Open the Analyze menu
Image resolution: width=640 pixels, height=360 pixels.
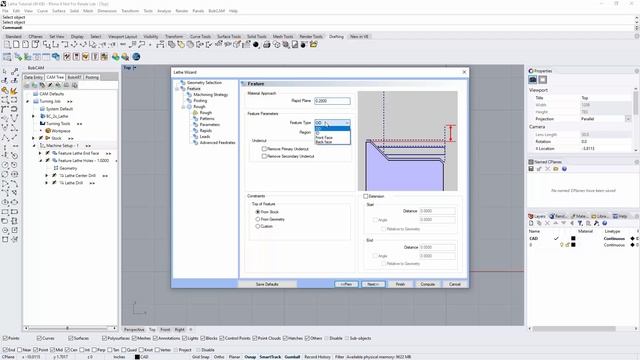tap(164, 11)
